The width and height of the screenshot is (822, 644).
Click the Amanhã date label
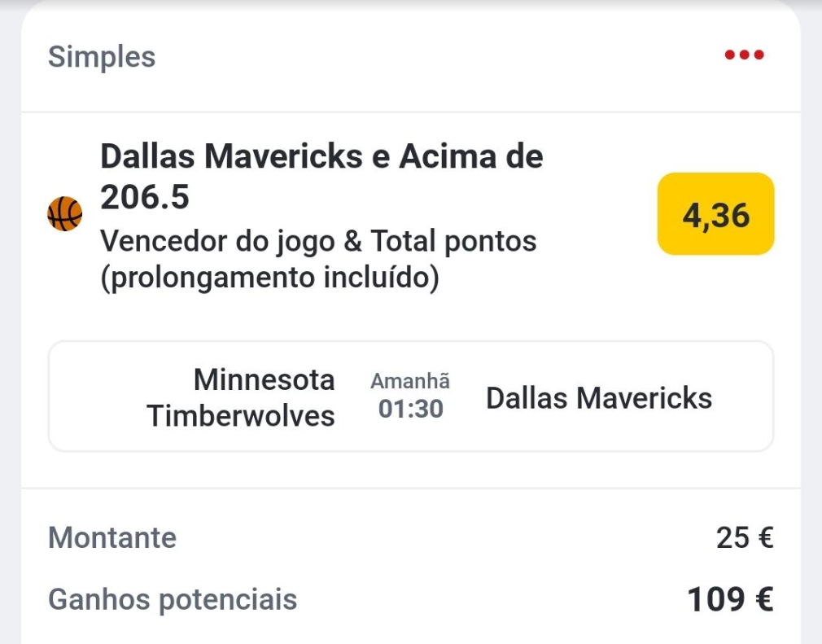[x=410, y=381]
